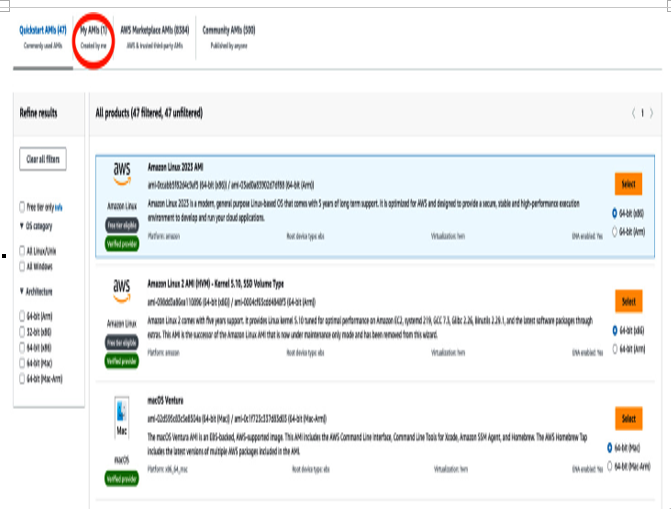
Task: Click the AWS logo of Amazon Linux 2
Action: click(122, 291)
